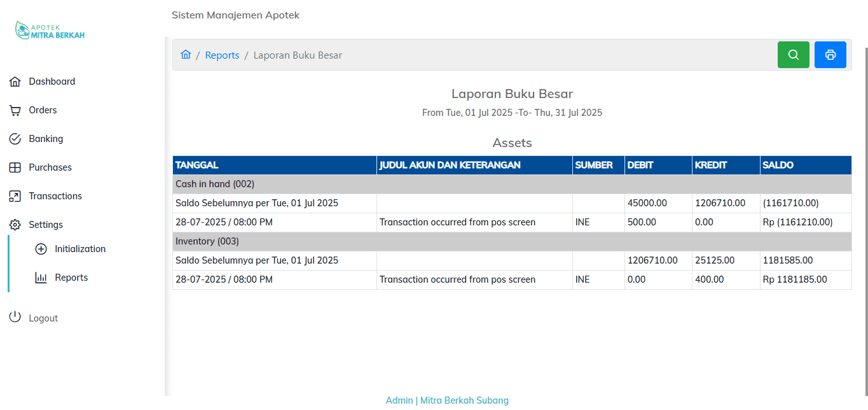Click the green search button
The width and height of the screenshot is (868, 410).
point(793,55)
